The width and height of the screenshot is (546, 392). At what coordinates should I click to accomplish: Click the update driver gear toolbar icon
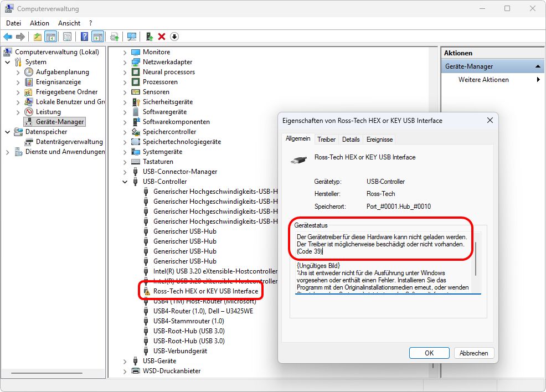pyautogui.click(x=115, y=37)
